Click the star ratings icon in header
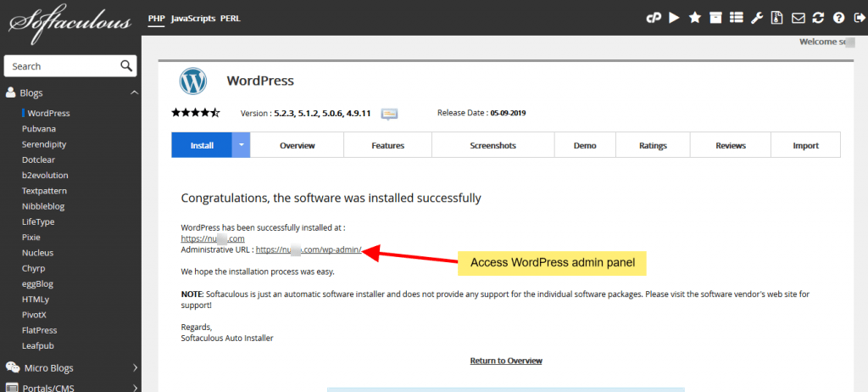The width and height of the screenshot is (868, 392). coord(695,18)
